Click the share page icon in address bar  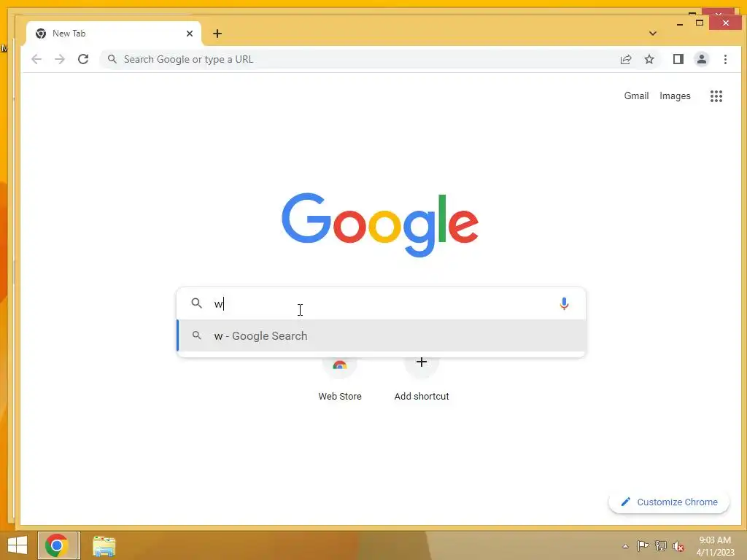coord(626,59)
